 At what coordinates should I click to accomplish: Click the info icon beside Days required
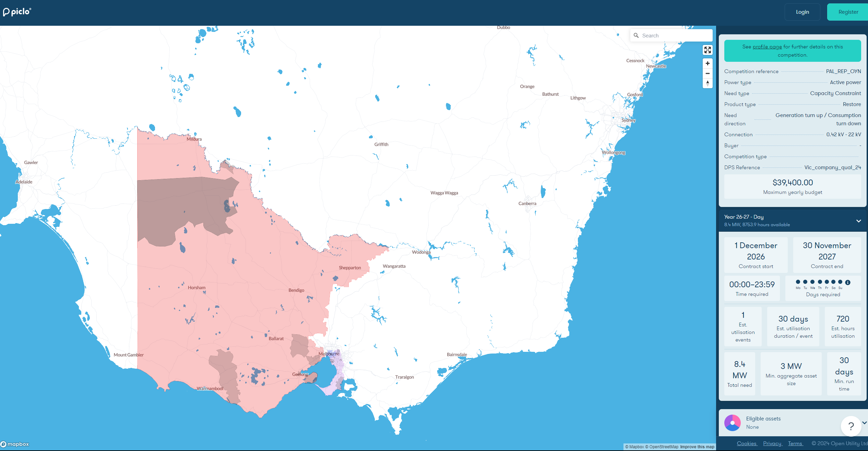coord(848,282)
